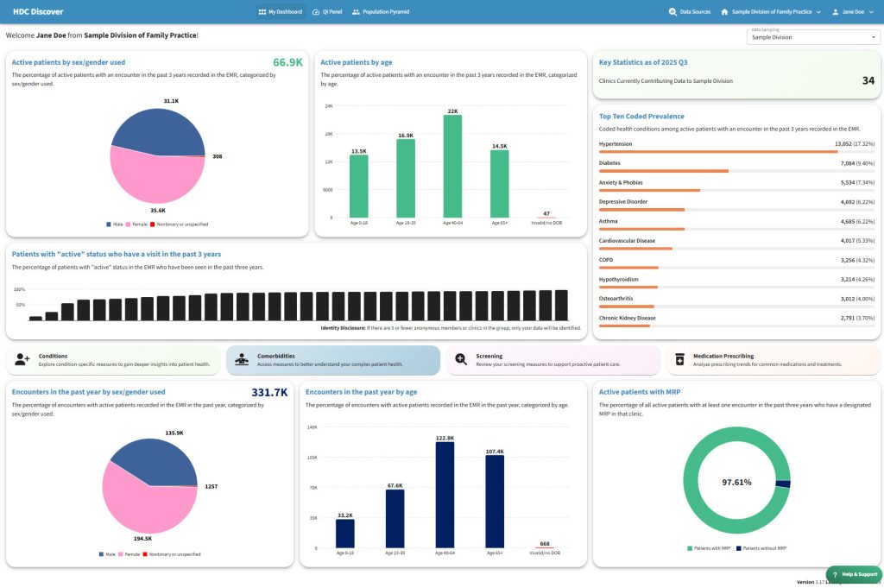Click the HDC Discover logo link
This screenshot has width=884, height=588.
pos(37,12)
